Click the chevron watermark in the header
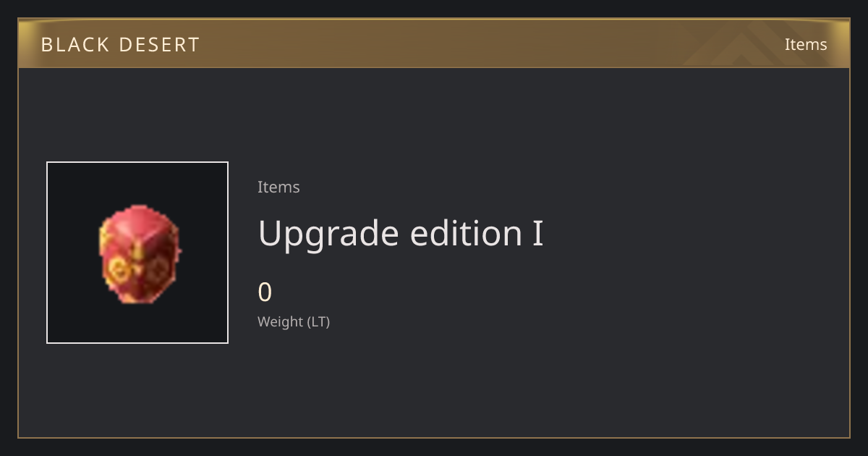 coord(752,45)
